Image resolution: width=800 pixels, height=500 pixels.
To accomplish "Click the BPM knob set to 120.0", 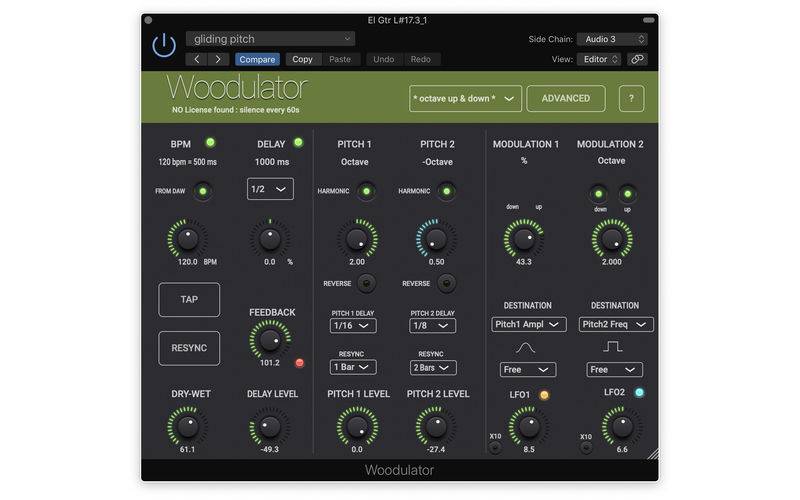I will coord(187,239).
